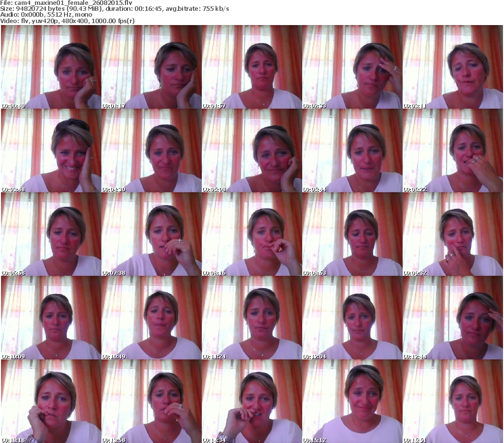Open the thumbnail labeled 00:13:58
The width and height of the screenshot is (504, 443).
tap(152, 401)
